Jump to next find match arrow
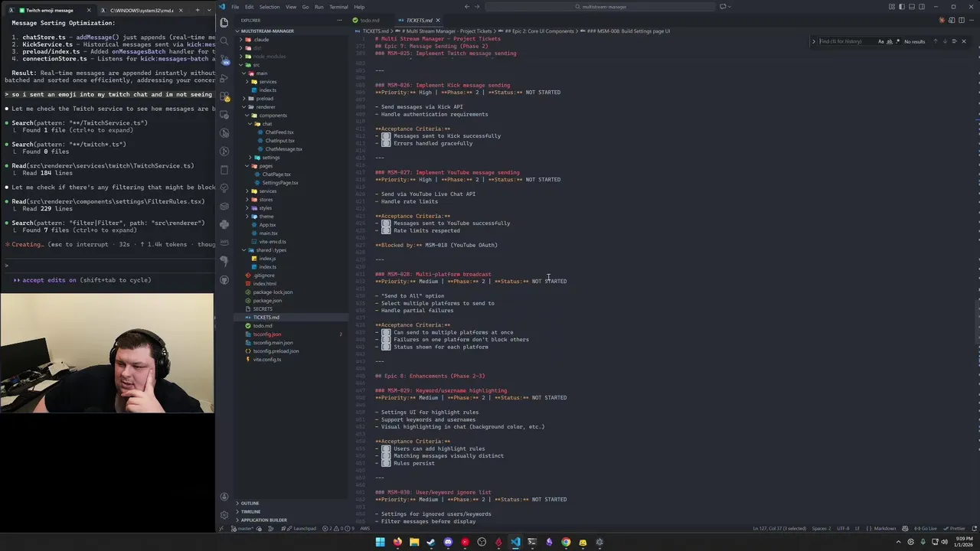980x551 pixels. tap(945, 41)
